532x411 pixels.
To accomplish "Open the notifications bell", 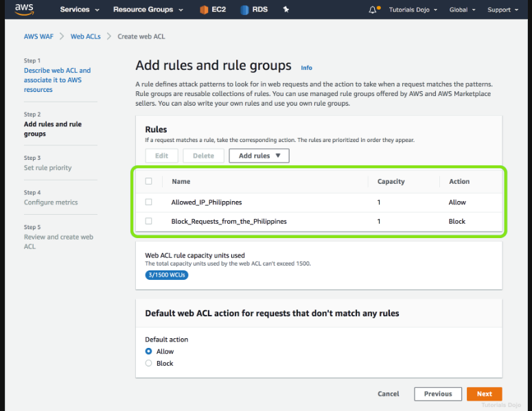I will (373, 10).
